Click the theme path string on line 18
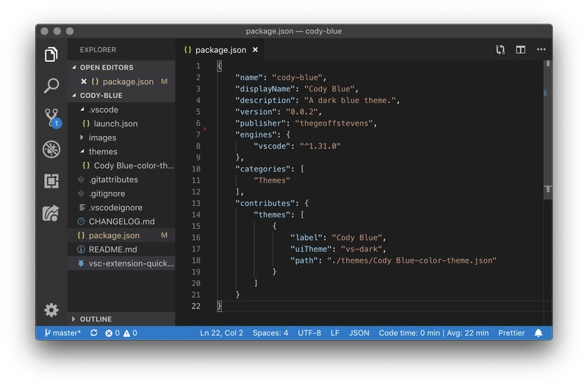 pos(412,260)
